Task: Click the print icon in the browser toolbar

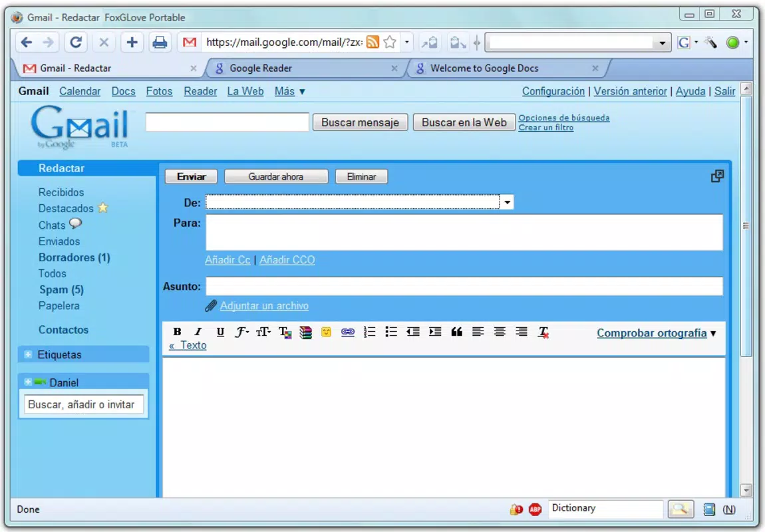Action: tap(160, 43)
